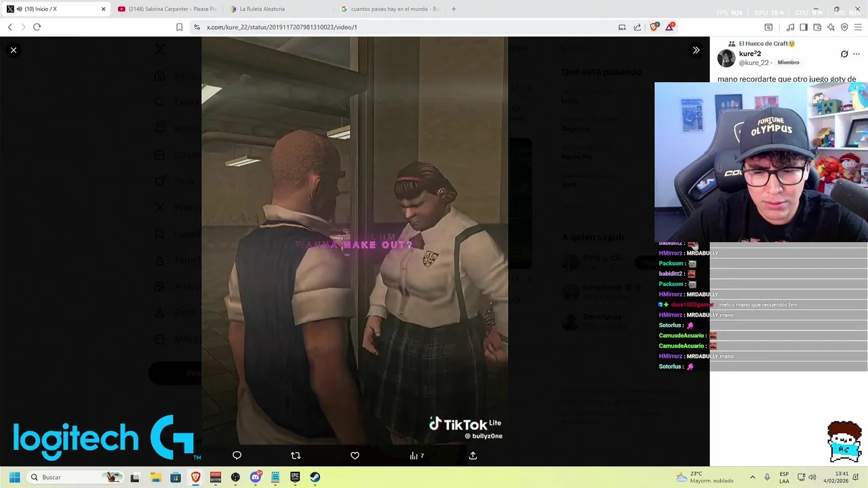
Task: Open Grok actions icon beside kure²2
Action: pos(844,54)
